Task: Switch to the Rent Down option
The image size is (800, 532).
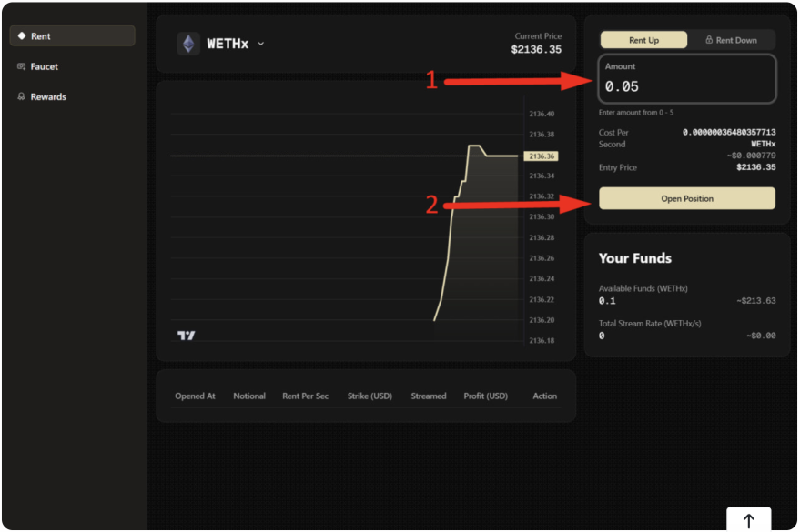Action: 731,40
